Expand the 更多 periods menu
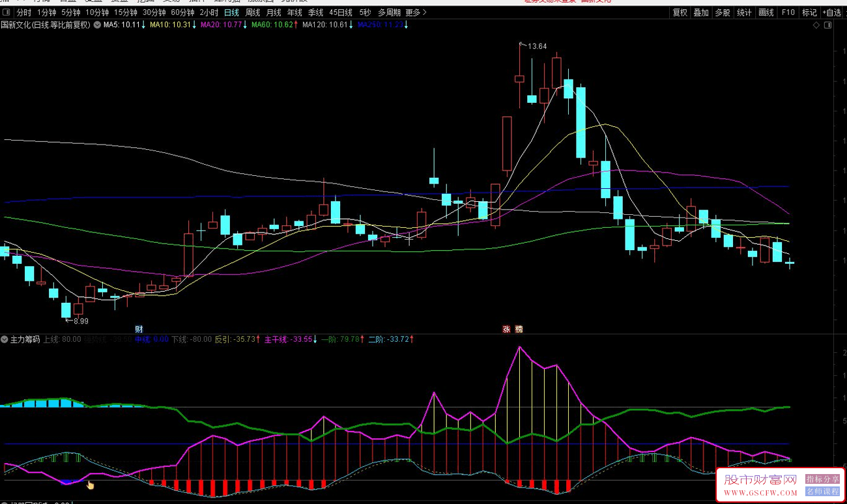The image size is (847, 504). pyautogui.click(x=416, y=12)
